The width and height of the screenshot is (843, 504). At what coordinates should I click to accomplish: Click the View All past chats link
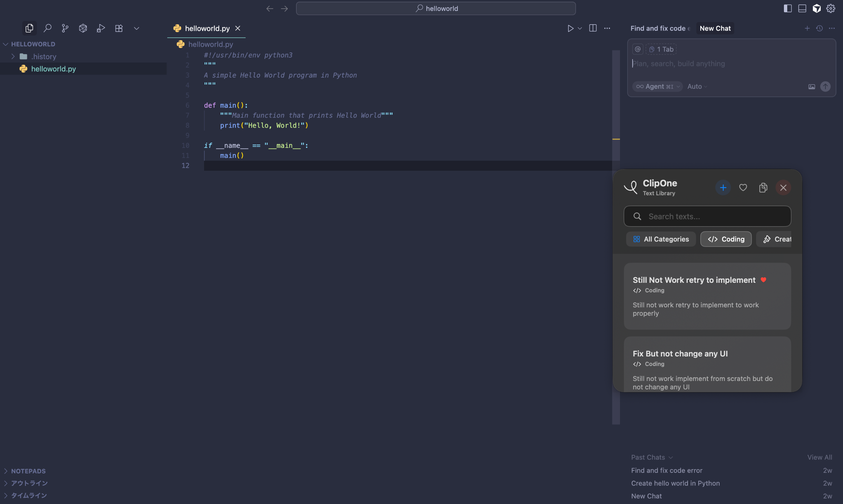point(819,457)
